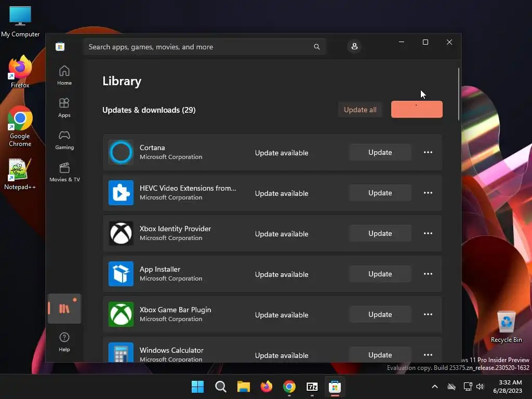532x399 pixels.
Task: Click the Microsoft Store logo in the title bar
Action: tap(60, 46)
